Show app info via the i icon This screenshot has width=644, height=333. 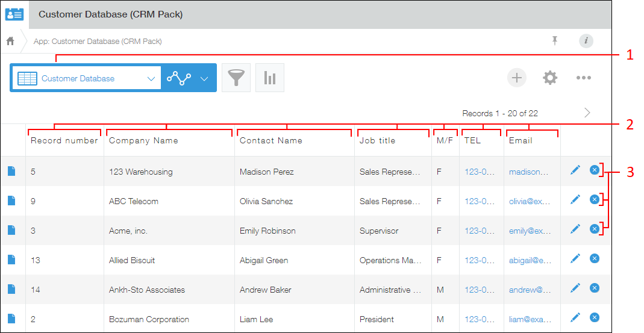click(586, 41)
